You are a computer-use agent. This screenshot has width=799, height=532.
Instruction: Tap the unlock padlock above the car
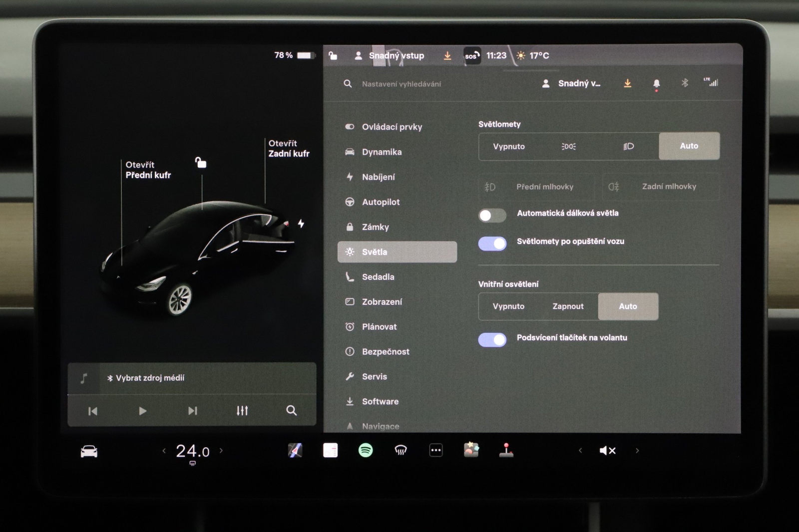pos(201,163)
